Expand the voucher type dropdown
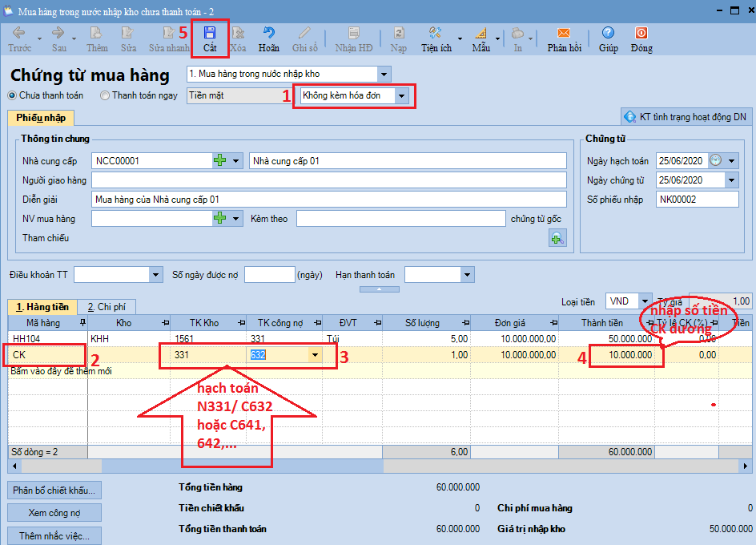Screen dimensions: 756x545 click(384, 75)
